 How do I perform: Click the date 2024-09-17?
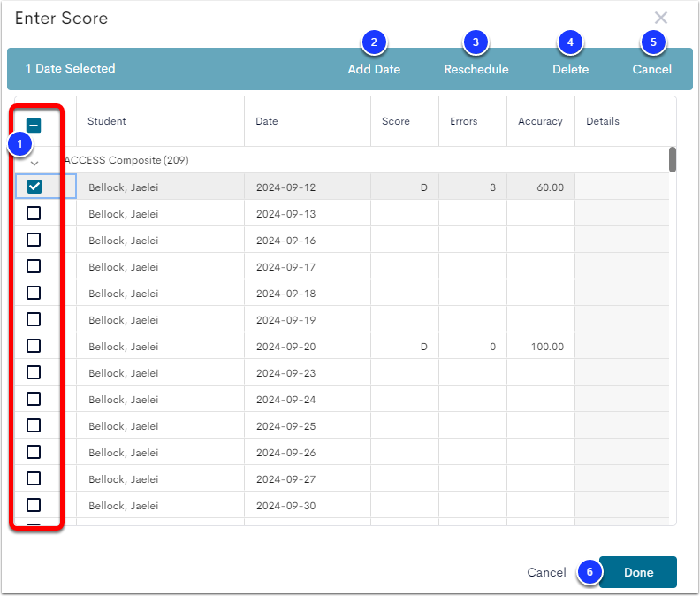pyautogui.click(x=285, y=267)
